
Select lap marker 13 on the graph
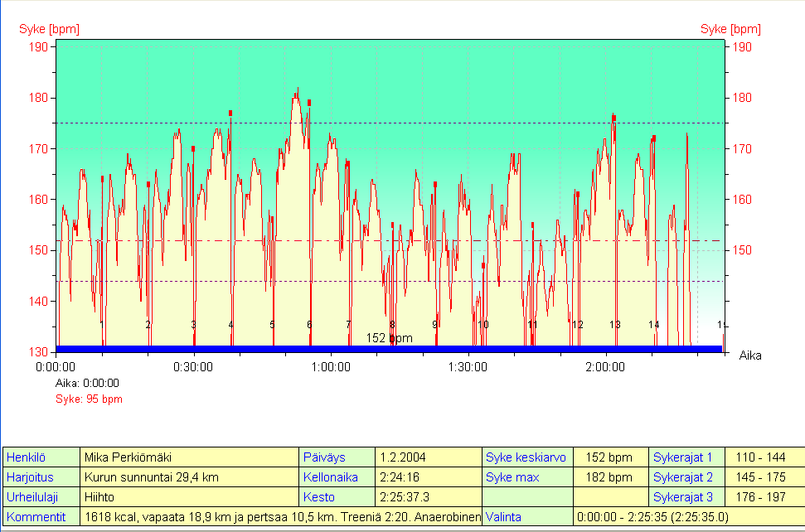[x=615, y=325]
